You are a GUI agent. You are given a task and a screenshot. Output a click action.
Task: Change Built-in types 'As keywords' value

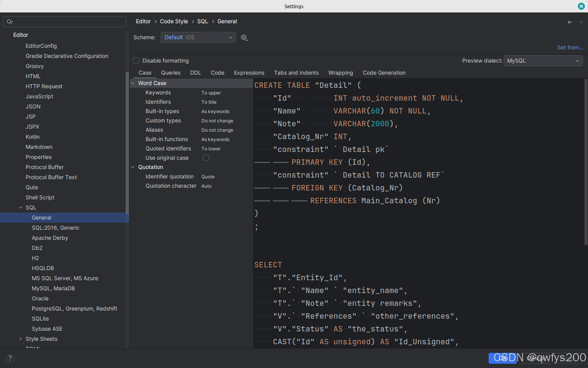[x=215, y=112]
